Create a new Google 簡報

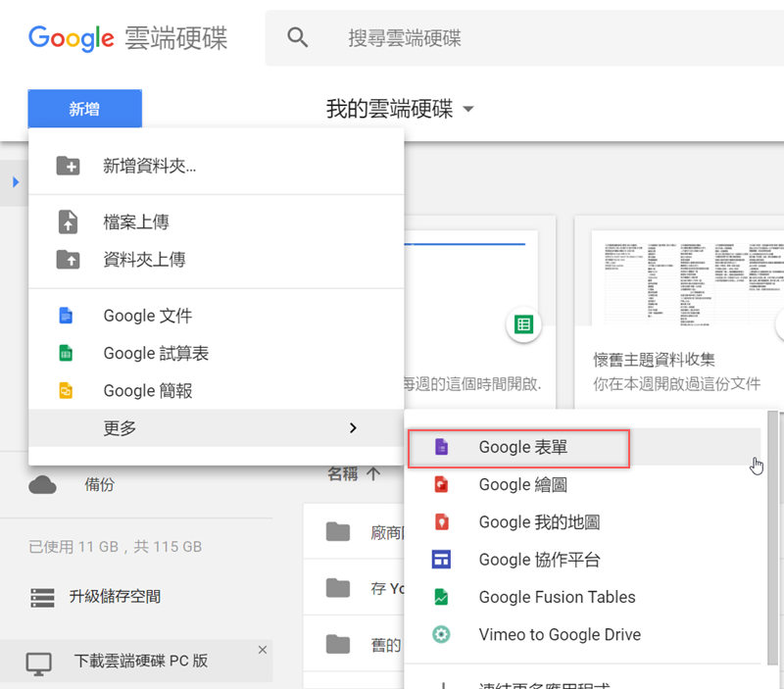[216, 390]
